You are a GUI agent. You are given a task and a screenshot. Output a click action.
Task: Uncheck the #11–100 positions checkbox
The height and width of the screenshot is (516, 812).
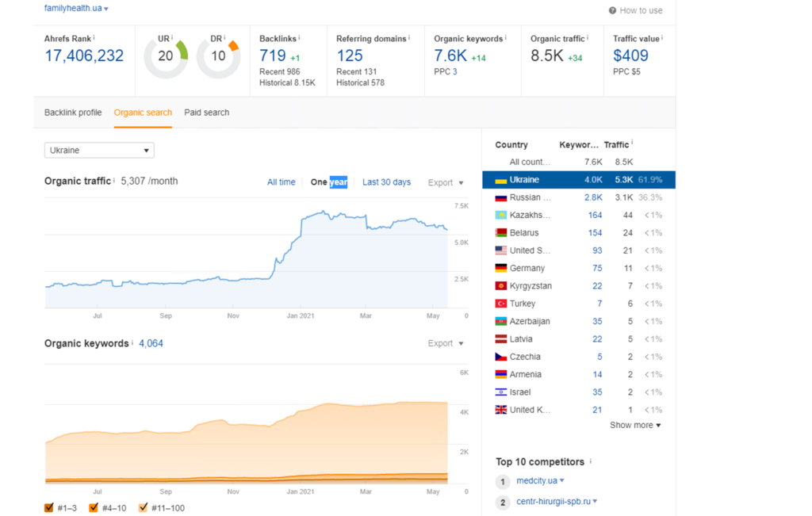(143, 508)
